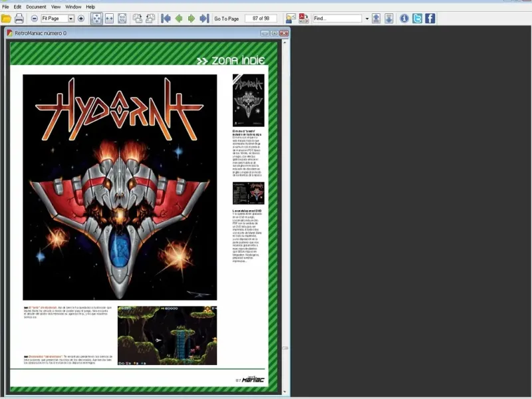Click the Maniac logo in the page footer
The width and height of the screenshot is (532, 399).
pyautogui.click(x=253, y=379)
